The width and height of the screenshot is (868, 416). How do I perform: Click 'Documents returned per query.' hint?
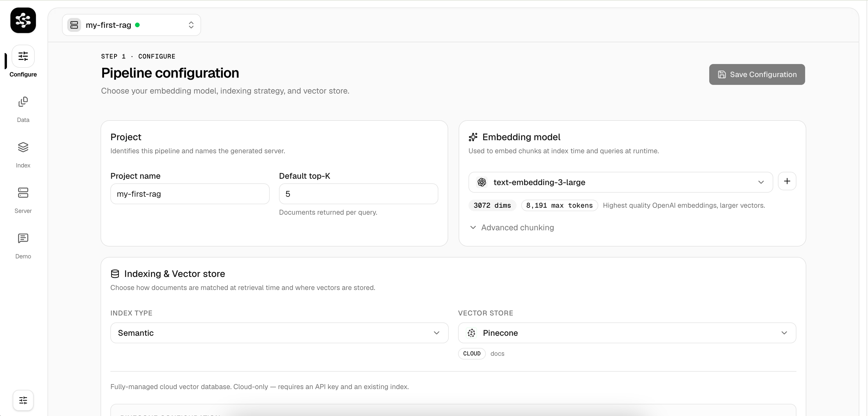click(328, 213)
